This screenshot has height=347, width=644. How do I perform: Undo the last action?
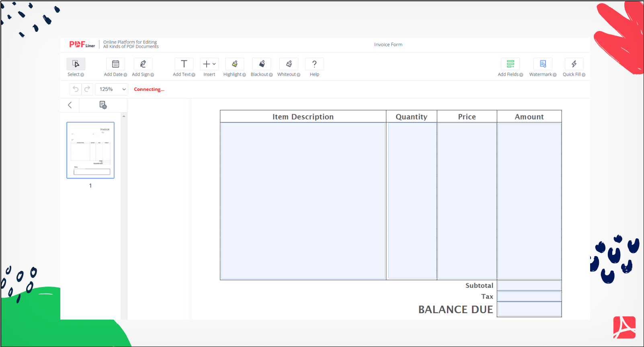coord(76,89)
